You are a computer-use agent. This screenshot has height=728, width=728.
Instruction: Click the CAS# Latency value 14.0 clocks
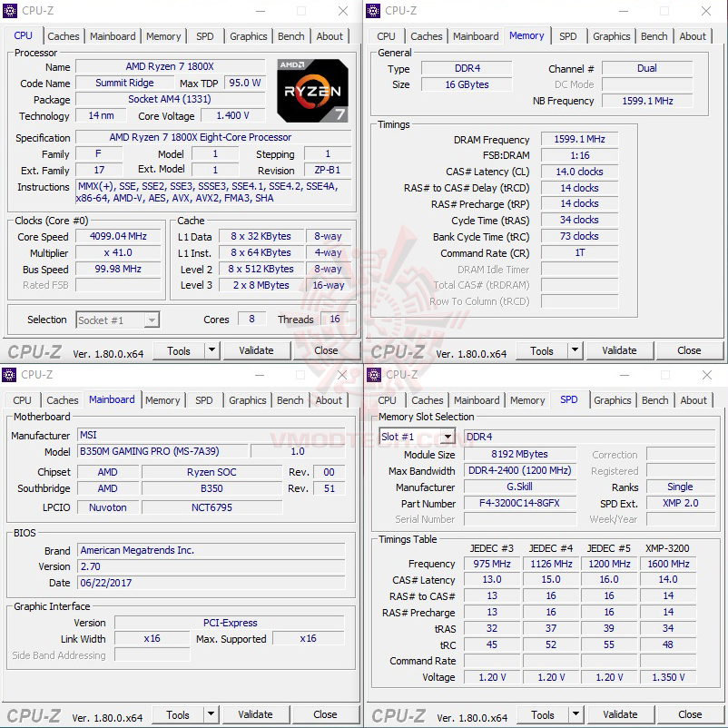coord(579,172)
